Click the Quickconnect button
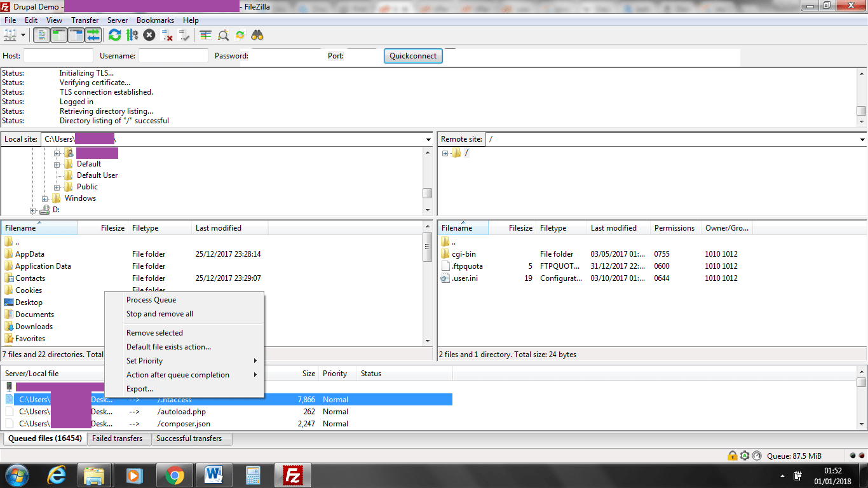This screenshot has height=488, width=868. [x=413, y=56]
